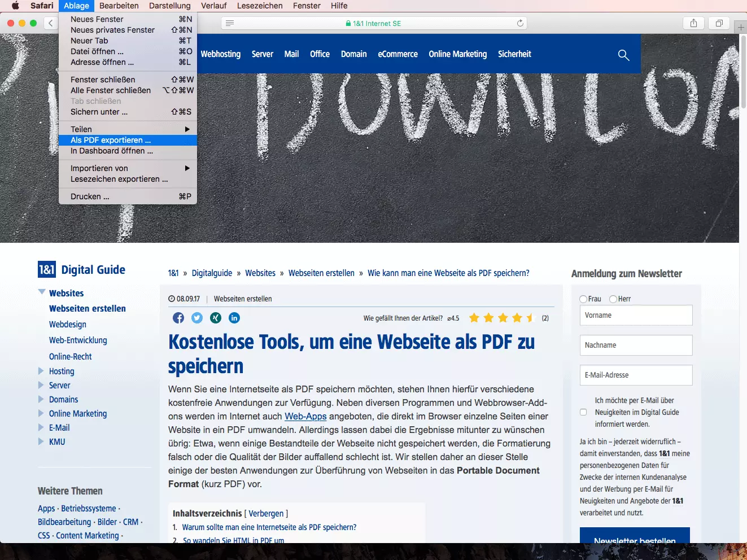Open the Lesezeichen menu in menu bar
The width and height of the screenshot is (747, 560).
pyautogui.click(x=260, y=6)
